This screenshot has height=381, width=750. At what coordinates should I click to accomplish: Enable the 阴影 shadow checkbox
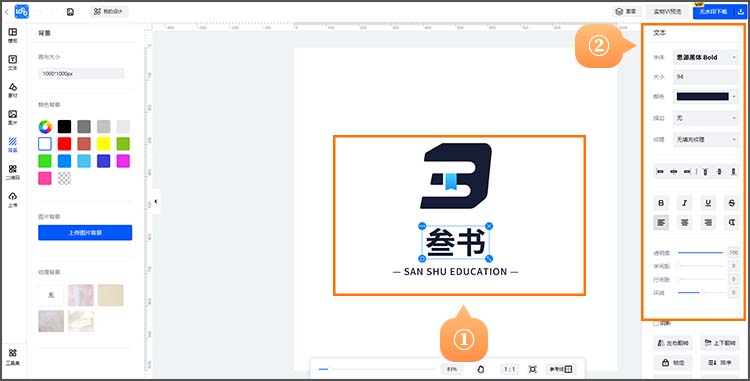click(656, 324)
